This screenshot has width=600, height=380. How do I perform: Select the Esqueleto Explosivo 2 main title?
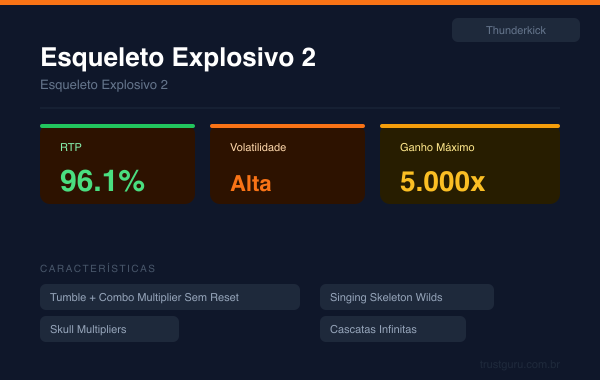click(x=178, y=57)
